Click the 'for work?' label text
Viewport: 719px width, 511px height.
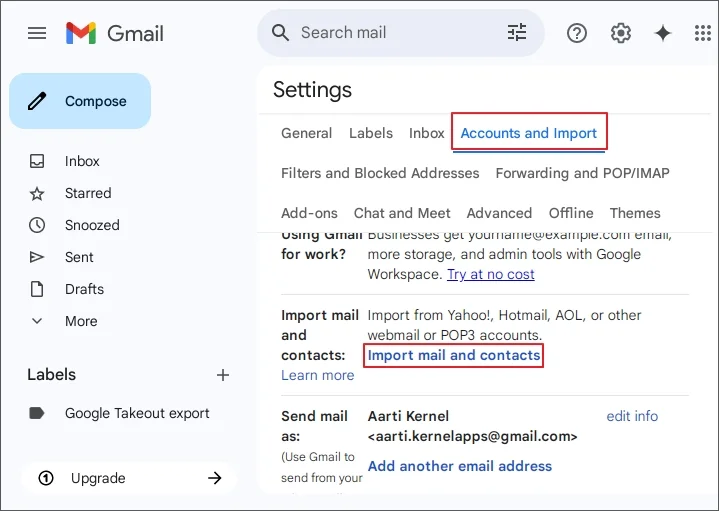pyautogui.click(x=313, y=254)
